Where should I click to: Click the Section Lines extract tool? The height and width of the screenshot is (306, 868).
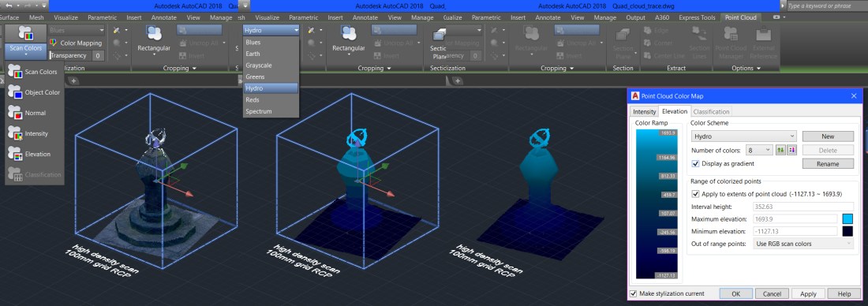699,42
